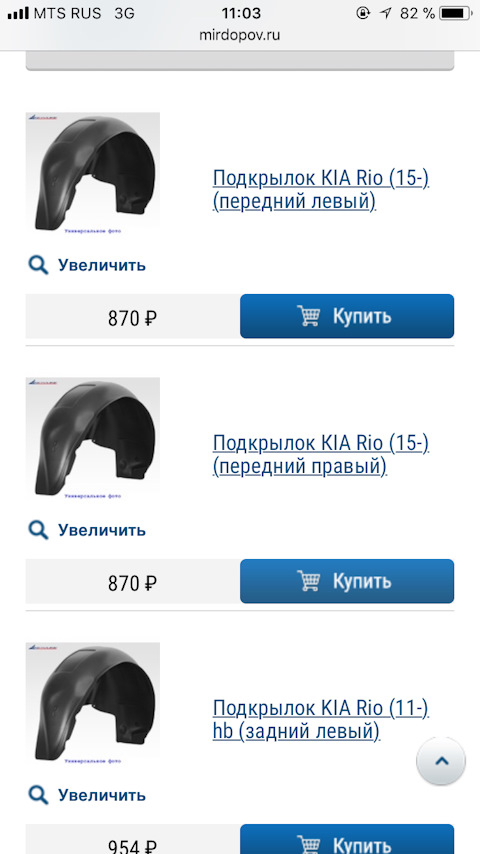This screenshot has width=480, height=854.
Task: Open the front right fender liner thumbnail
Action: point(93,439)
